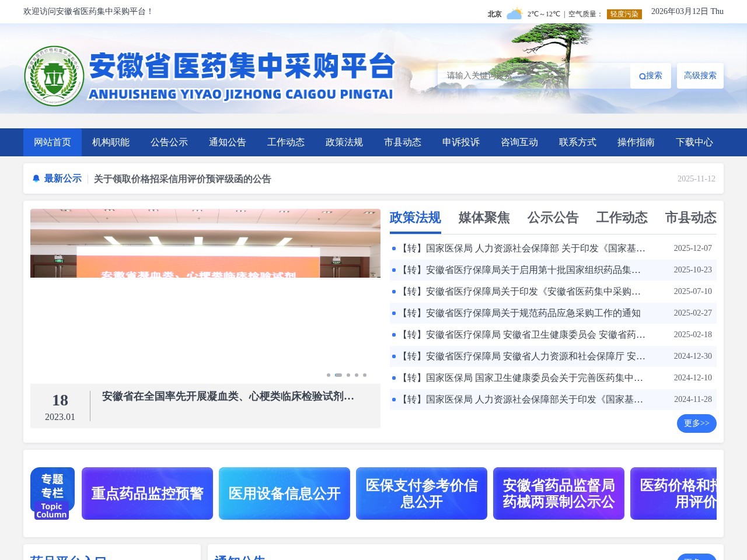747x560 pixels.
Task: Click the 医用设备信息公开 banner
Action: 284,494
